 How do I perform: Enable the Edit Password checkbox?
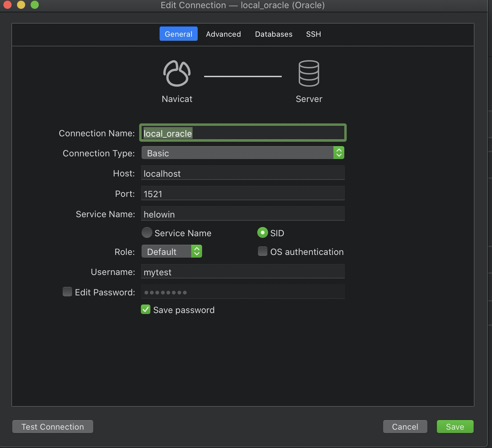(67, 292)
